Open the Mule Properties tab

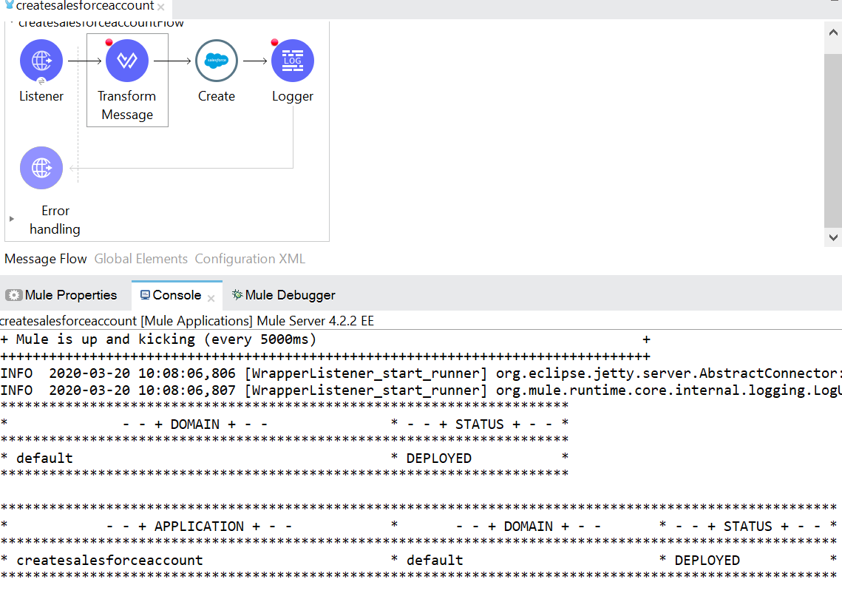(61, 295)
